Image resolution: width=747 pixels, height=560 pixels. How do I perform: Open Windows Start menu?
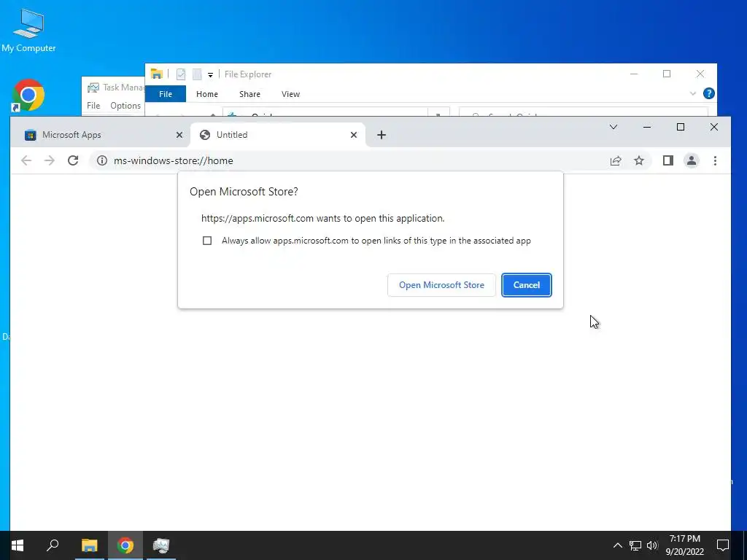(x=18, y=545)
